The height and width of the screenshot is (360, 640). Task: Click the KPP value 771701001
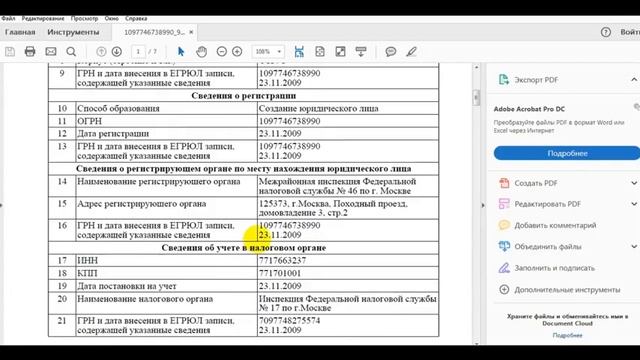280,273
